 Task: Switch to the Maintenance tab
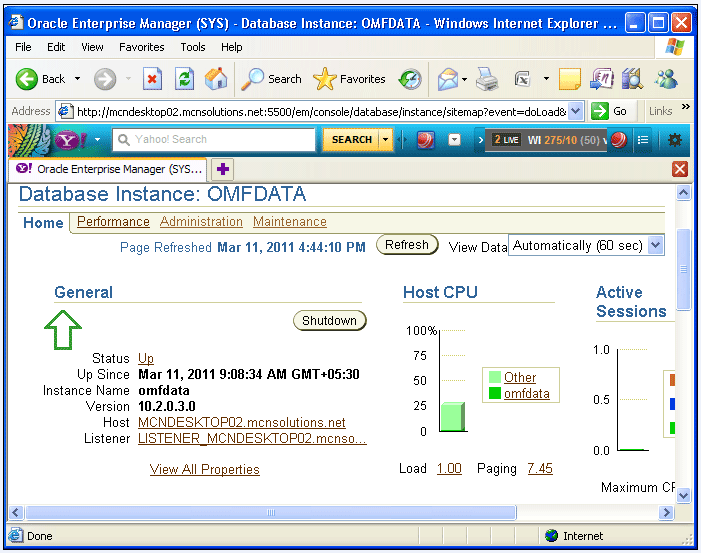coord(290,221)
